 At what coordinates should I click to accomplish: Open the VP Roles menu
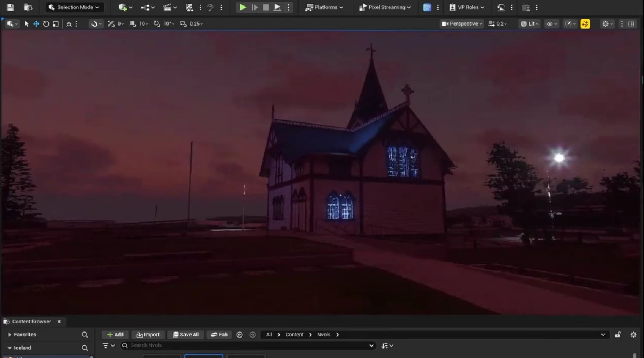(467, 7)
